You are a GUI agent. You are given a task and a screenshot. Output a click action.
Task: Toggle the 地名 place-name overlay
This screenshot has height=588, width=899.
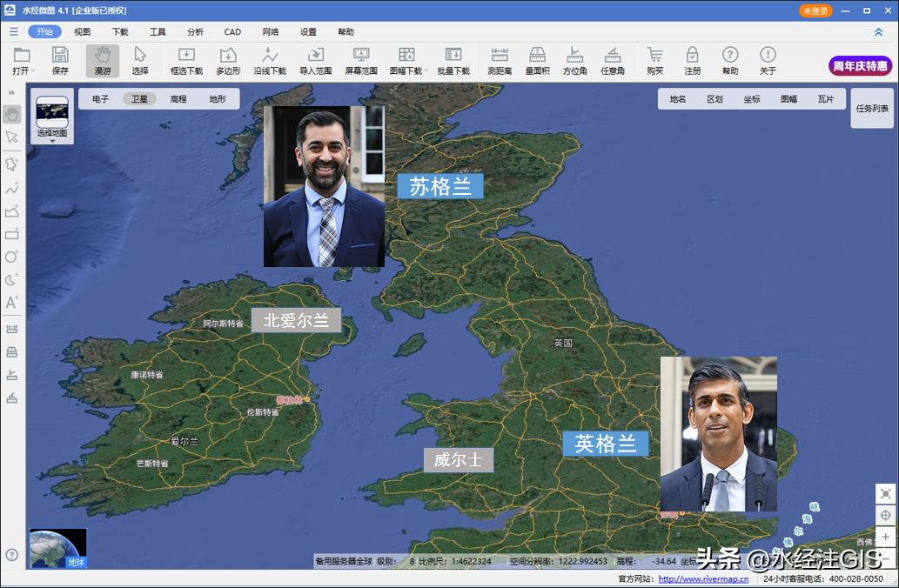(x=677, y=99)
